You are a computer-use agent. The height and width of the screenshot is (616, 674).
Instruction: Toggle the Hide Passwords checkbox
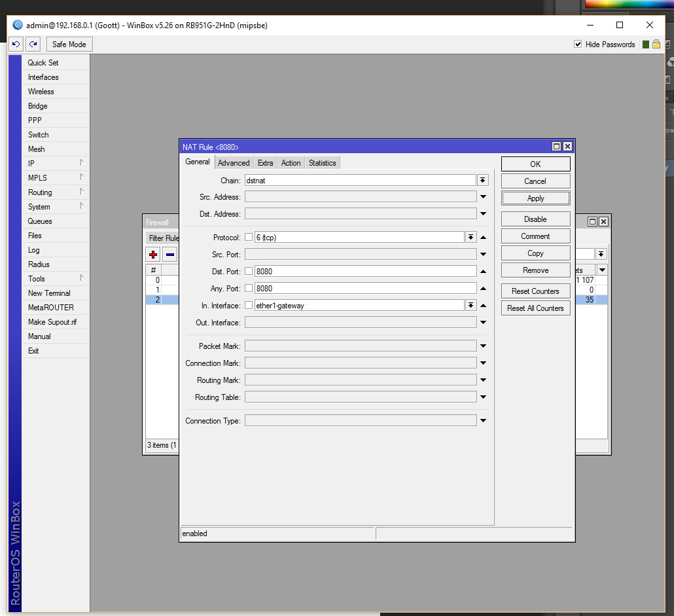[578, 45]
